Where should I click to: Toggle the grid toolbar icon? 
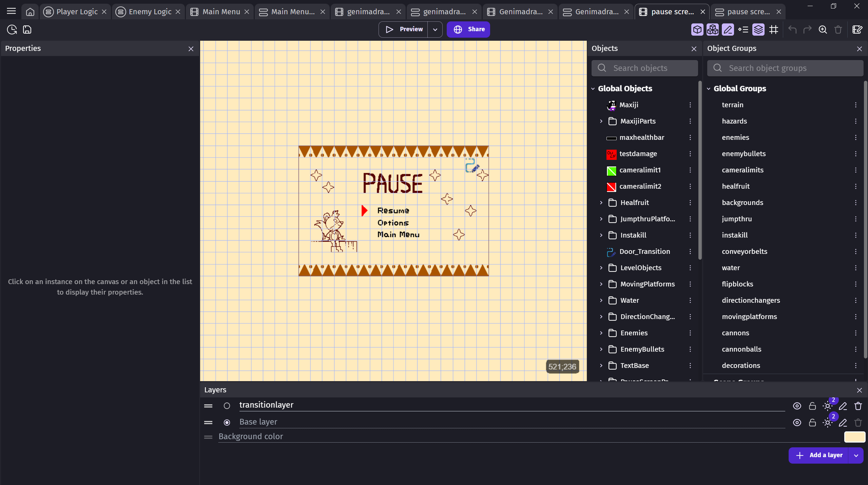click(x=774, y=30)
